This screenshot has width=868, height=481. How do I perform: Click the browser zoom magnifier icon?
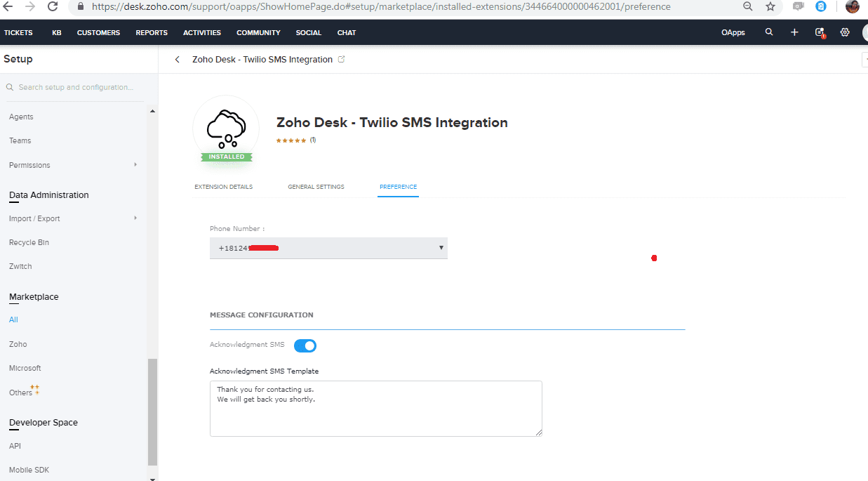pos(748,6)
